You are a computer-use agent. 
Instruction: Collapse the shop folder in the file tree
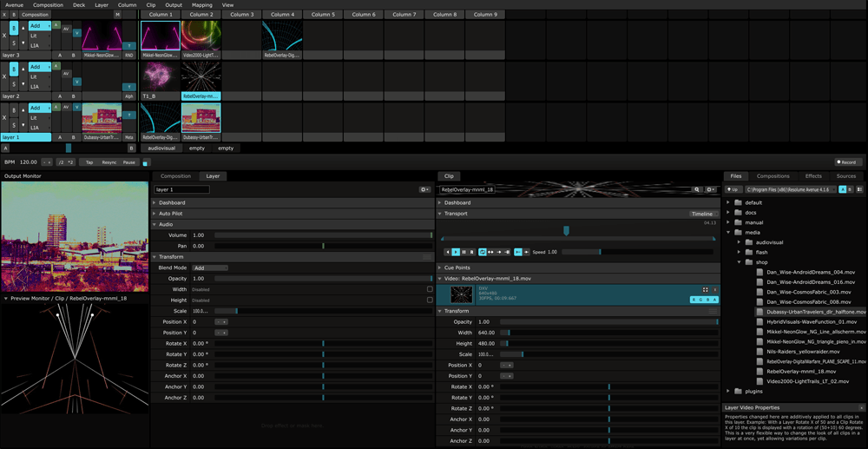click(740, 262)
